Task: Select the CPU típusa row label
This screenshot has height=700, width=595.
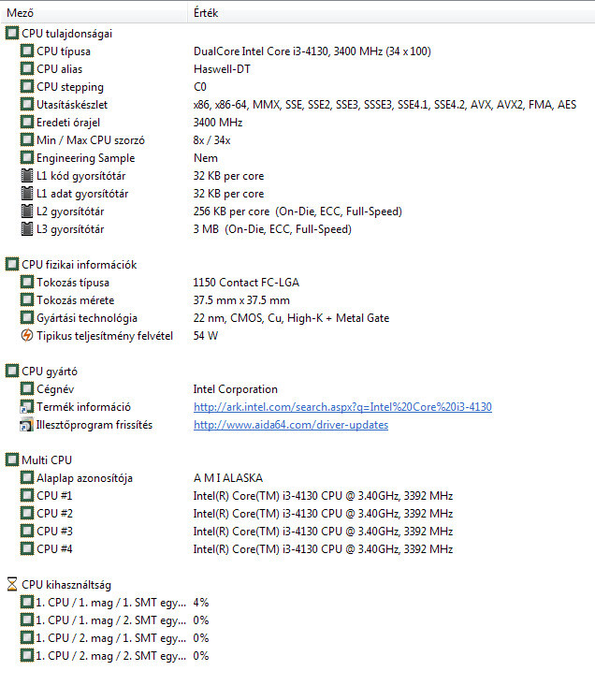Action: tap(64, 51)
